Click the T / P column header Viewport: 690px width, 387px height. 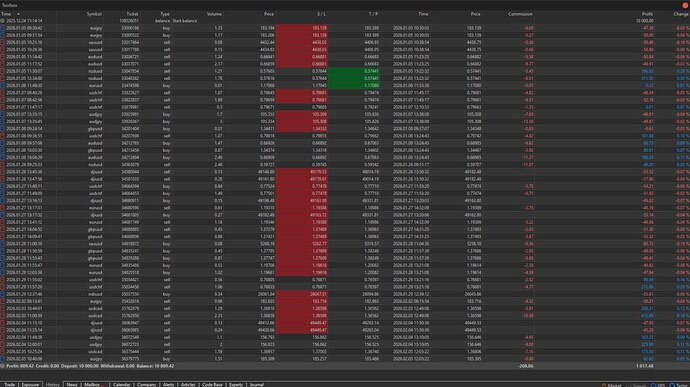[x=374, y=14]
